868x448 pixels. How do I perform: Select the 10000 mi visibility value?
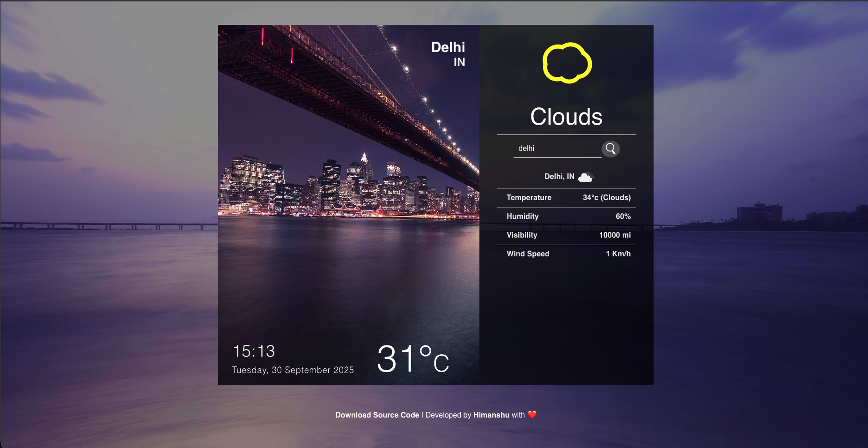pos(615,235)
